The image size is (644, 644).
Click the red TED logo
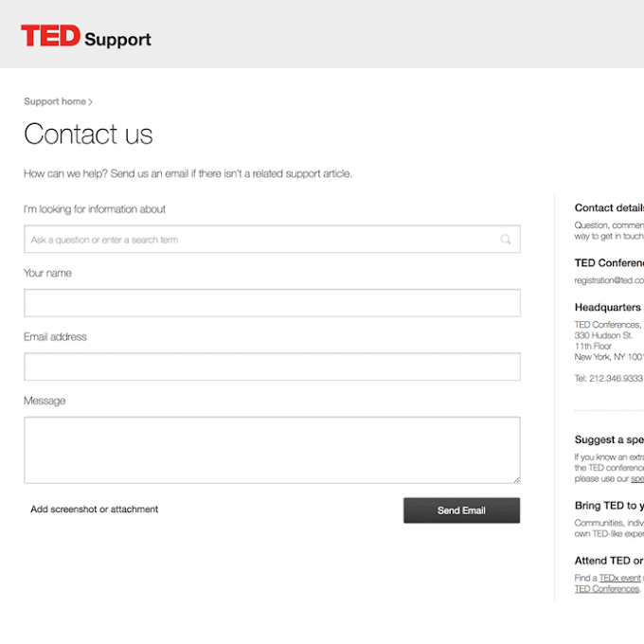(50, 37)
